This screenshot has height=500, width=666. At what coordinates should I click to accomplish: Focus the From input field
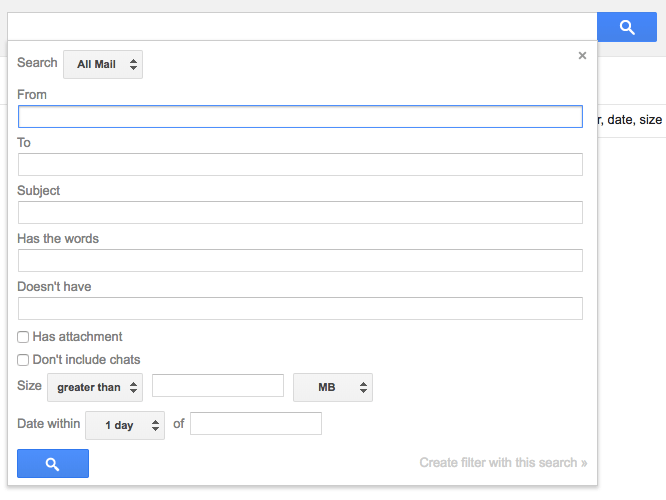coord(300,117)
